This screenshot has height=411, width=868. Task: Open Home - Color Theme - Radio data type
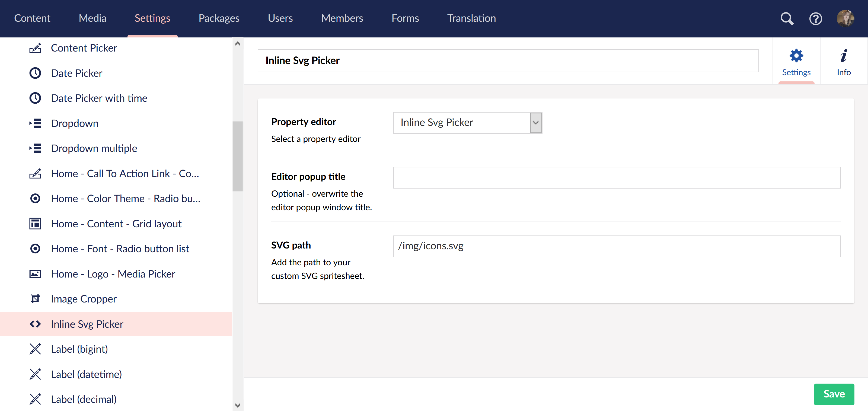[x=126, y=198]
